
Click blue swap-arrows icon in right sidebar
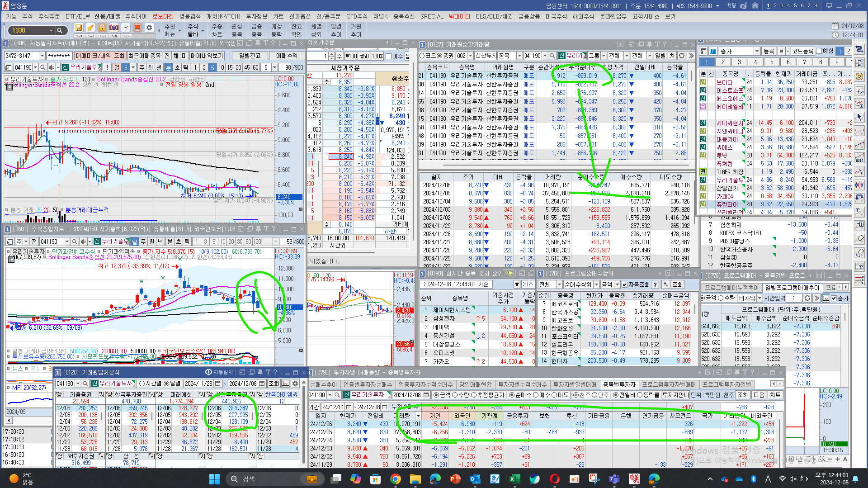(859, 49)
